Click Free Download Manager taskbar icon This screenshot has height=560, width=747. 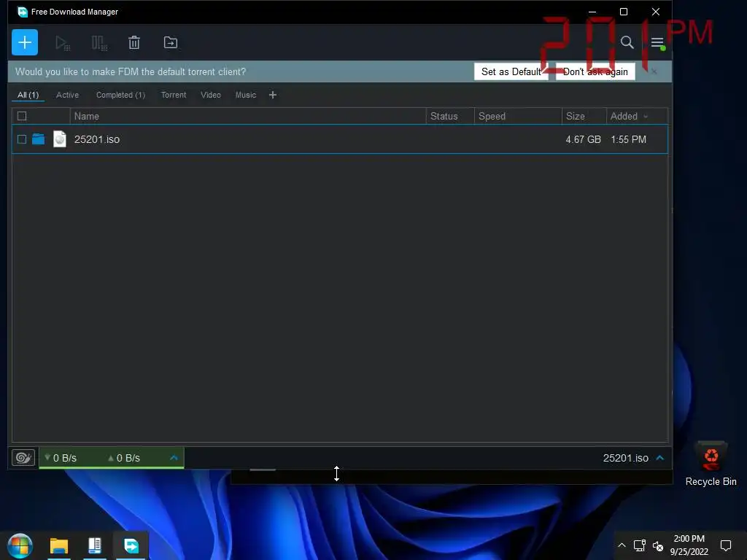click(131, 545)
